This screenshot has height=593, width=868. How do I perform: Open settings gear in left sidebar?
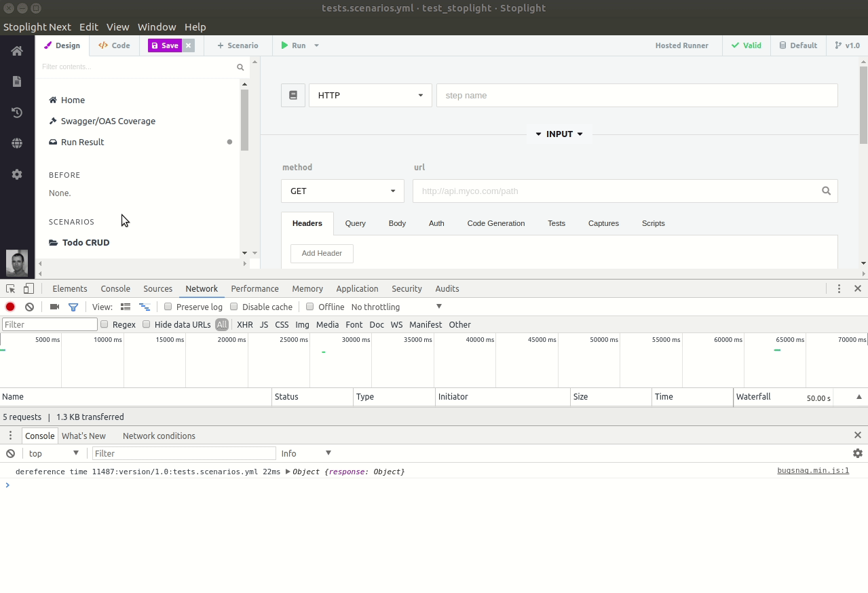click(x=17, y=174)
